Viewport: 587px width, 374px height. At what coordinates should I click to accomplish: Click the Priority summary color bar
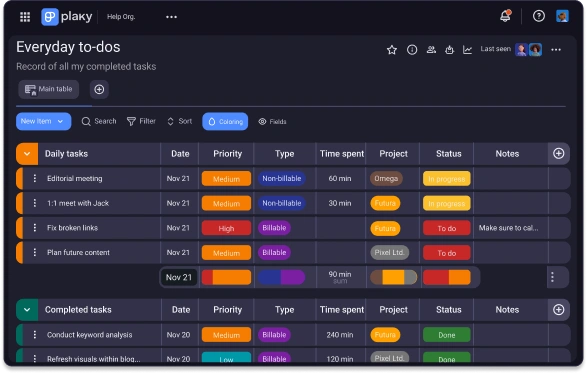tap(226, 278)
